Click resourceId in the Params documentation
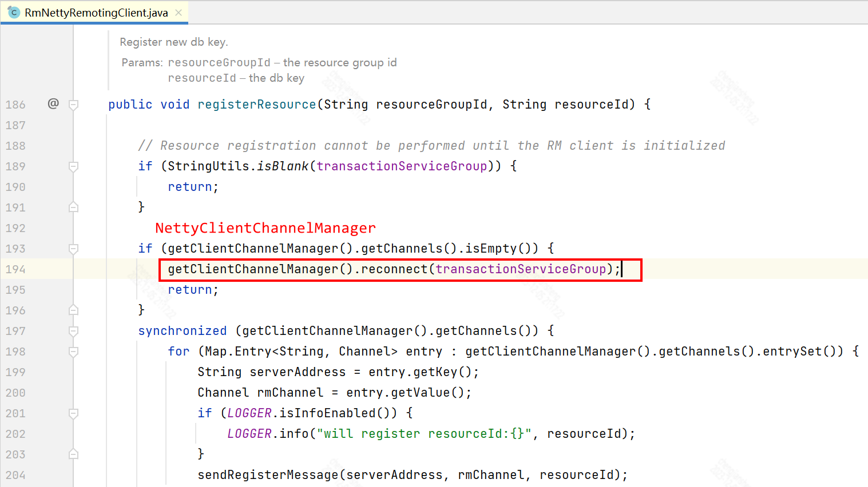Viewport: 868px width, 487px height. (x=202, y=78)
